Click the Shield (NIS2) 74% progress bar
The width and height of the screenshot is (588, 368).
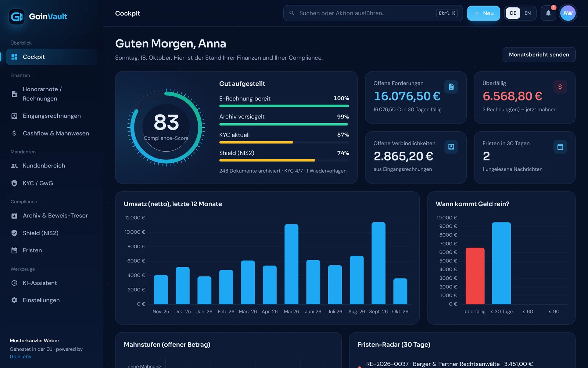tap(284, 160)
